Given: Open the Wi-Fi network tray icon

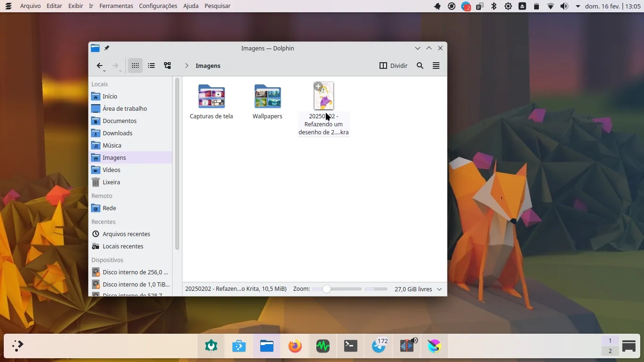Looking at the screenshot, I should pos(551,6).
